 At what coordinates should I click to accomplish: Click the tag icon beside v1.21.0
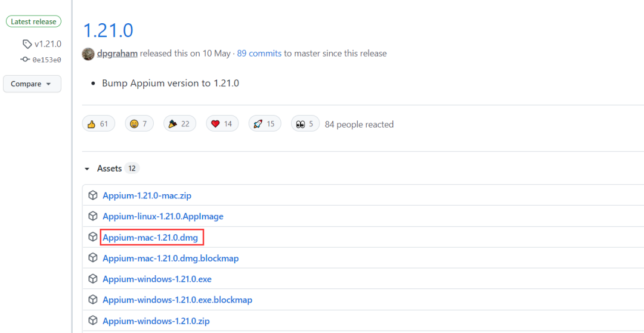(27, 44)
